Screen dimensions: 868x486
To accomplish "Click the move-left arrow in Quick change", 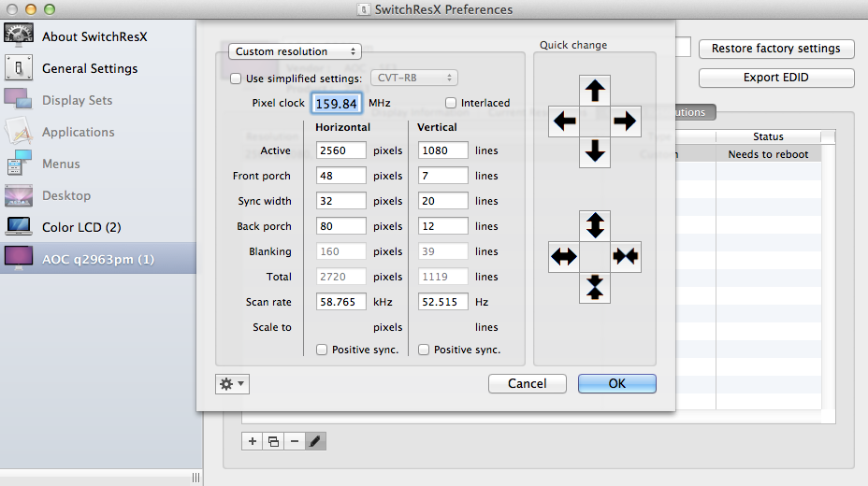I will click(564, 121).
